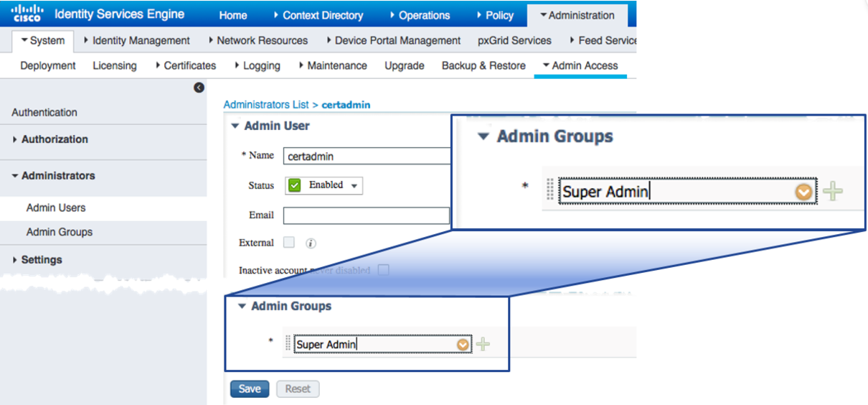
Task: Click the Reset button
Action: click(x=298, y=388)
